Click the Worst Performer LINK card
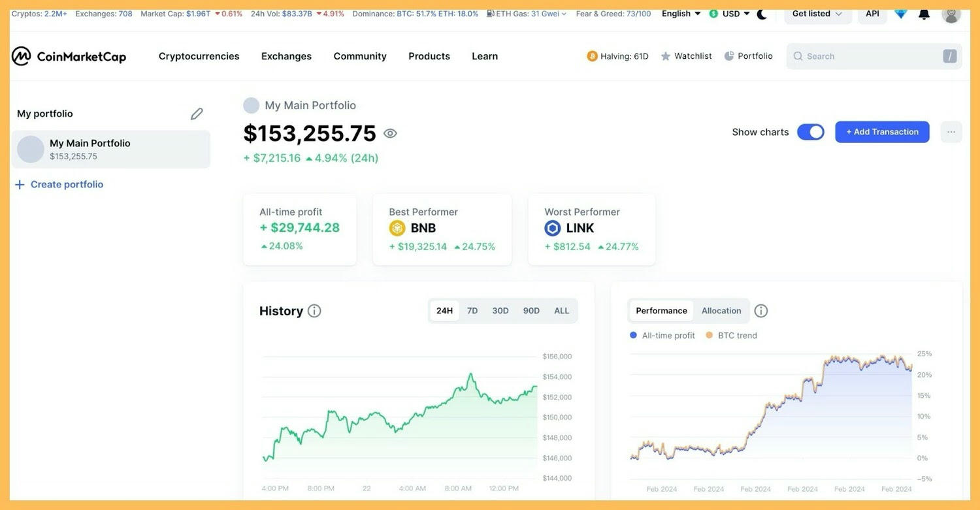The height and width of the screenshot is (510, 980). [x=592, y=229]
